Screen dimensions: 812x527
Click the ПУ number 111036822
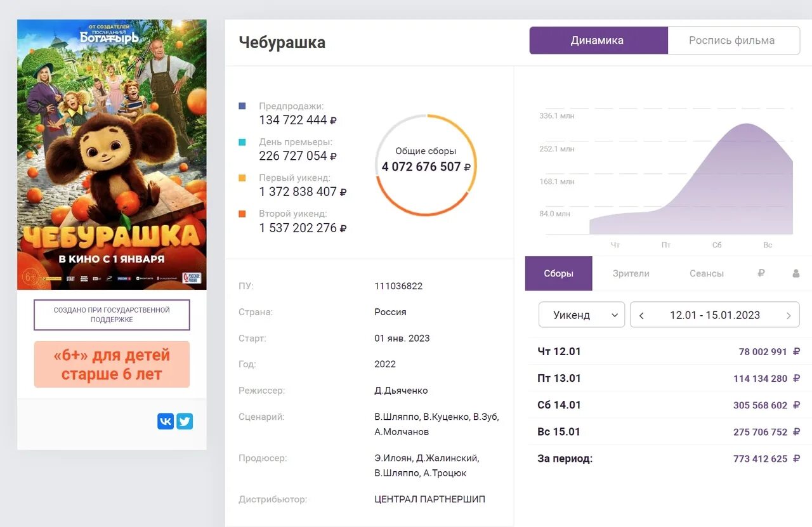pos(398,286)
